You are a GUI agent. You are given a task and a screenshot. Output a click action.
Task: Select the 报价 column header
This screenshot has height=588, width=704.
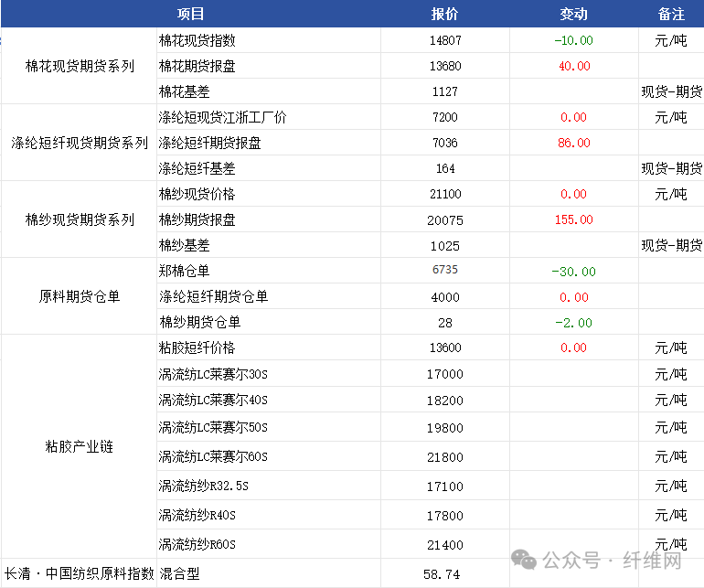pos(444,14)
